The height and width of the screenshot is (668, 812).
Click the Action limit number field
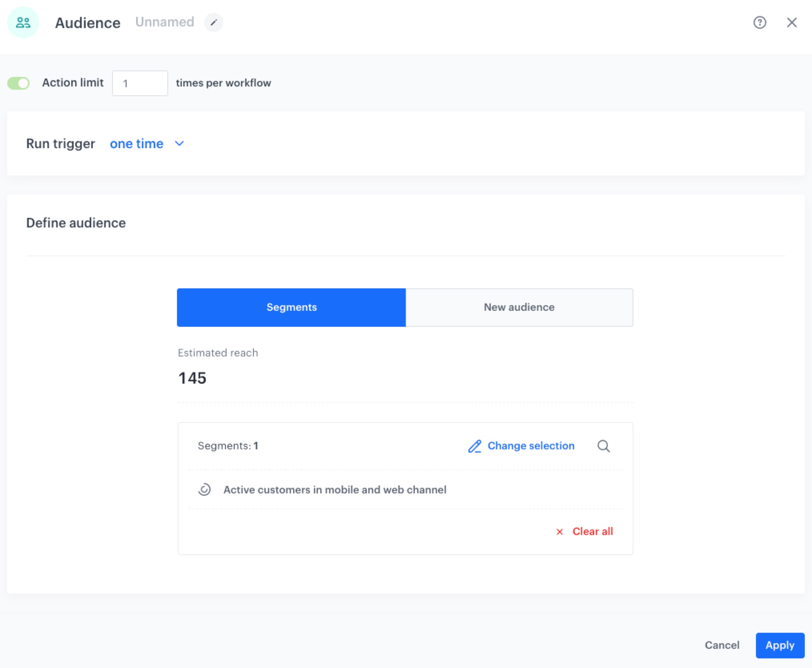point(140,83)
